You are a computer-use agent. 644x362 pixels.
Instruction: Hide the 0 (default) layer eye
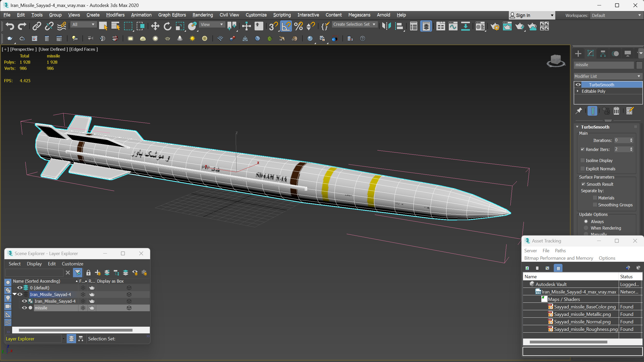(x=20, y=288)
